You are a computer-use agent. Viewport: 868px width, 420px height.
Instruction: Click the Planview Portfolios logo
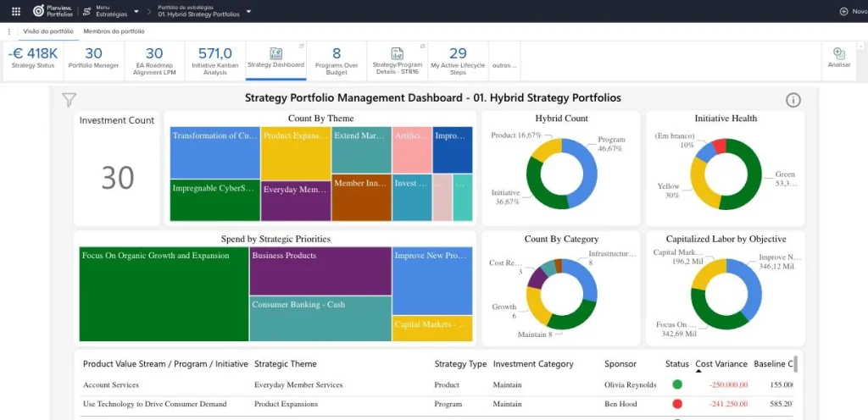pos(53,11)
